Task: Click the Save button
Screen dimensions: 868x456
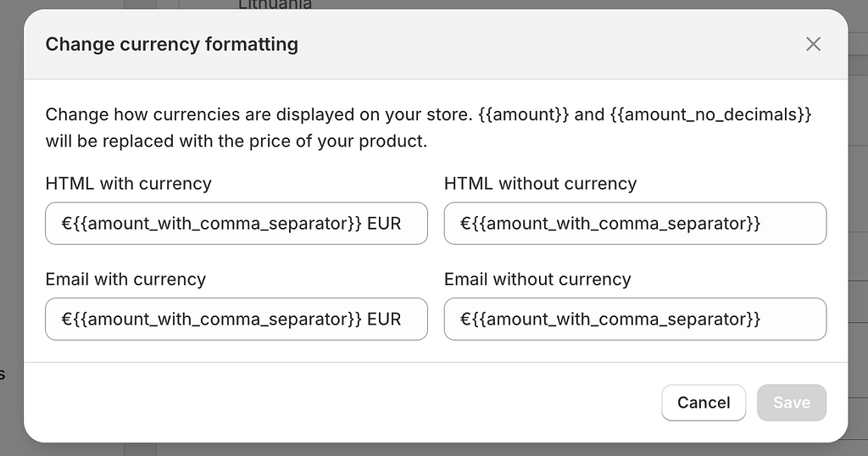Action: coord(791,403)
